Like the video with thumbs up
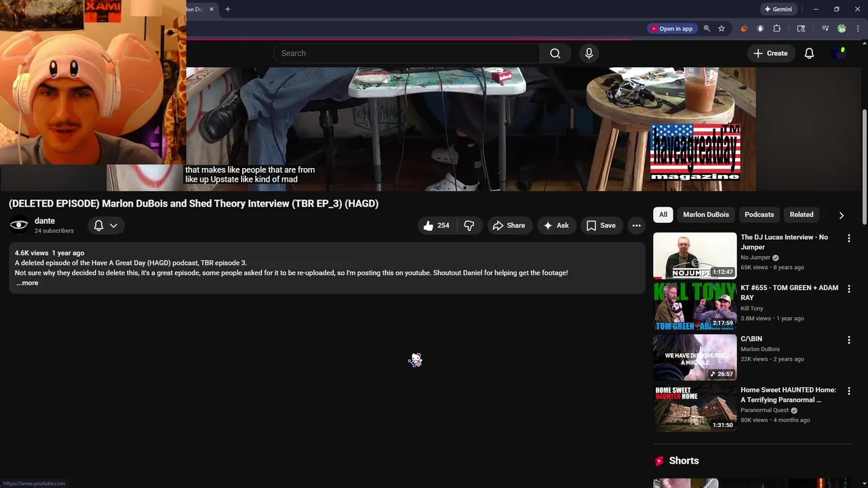Screen dimensions: 868x488 click(x=436, y=226)
